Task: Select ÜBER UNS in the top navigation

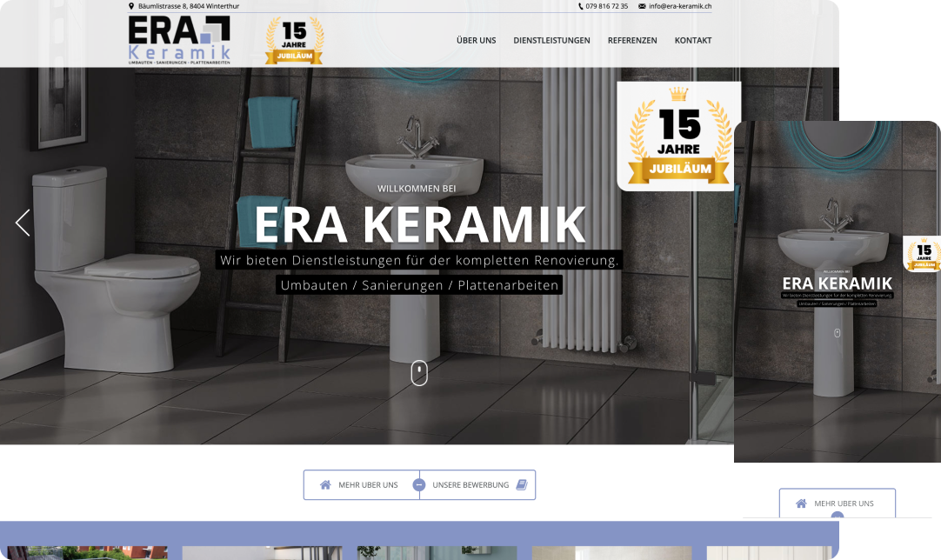Action: pyautogui.click(x=475, y=40)
